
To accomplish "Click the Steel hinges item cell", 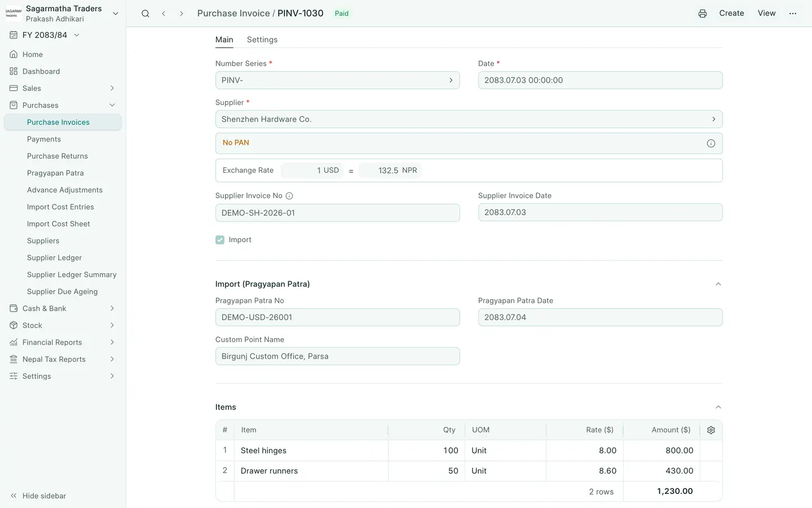I will pos(311,450).
